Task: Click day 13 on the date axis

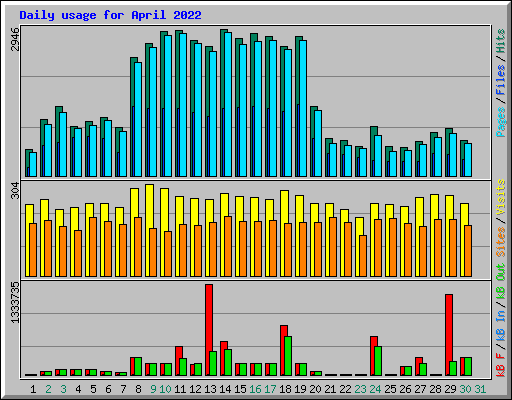Action: click(210, 389)
